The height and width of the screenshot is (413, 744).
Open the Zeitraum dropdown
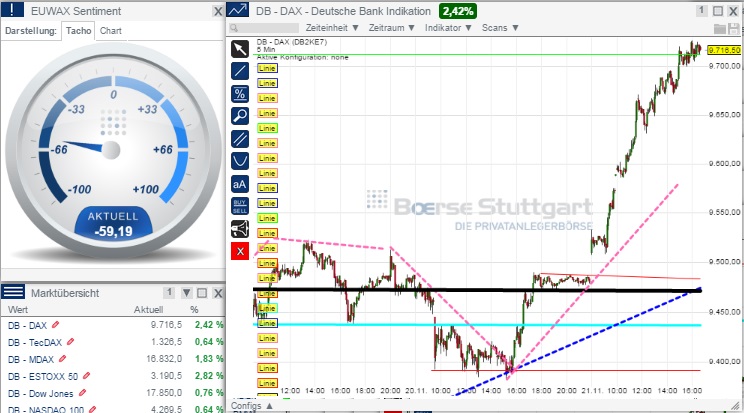tap(391, 28)
